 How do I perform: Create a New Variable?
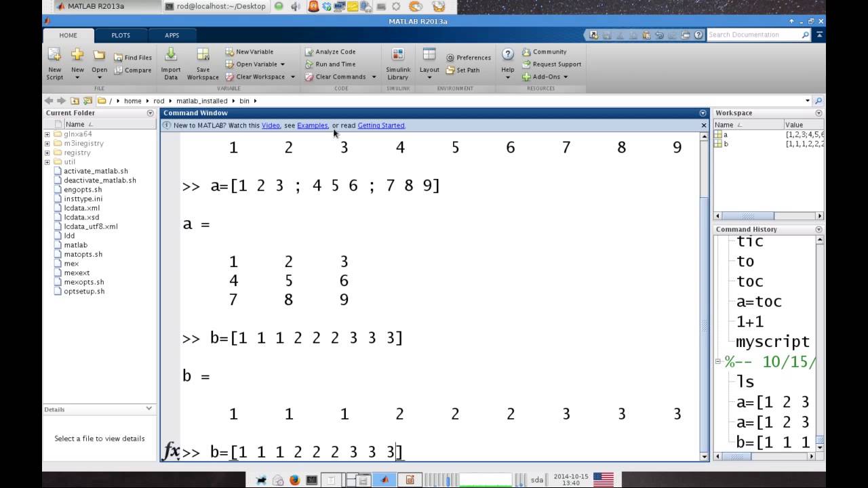coord(250,52)
